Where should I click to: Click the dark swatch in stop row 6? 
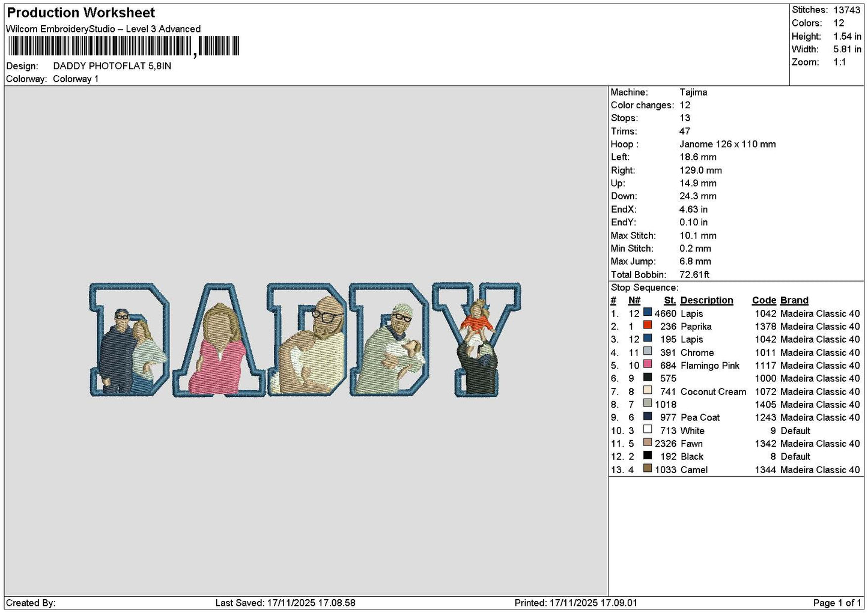point(648,378)
